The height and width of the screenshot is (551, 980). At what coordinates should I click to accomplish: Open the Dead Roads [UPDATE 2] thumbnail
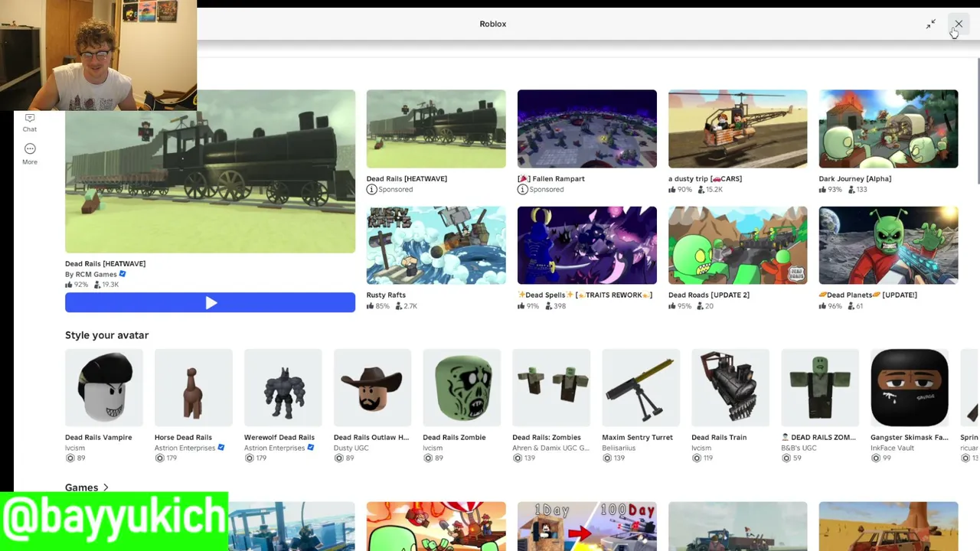point(737,245)
